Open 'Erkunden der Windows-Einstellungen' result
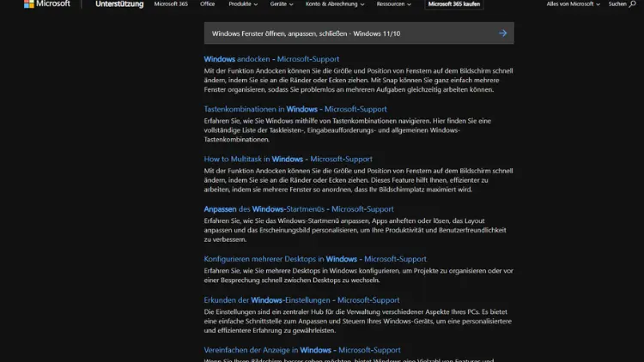The width and height of the screenshot is (644, 362). coord(301,300)
